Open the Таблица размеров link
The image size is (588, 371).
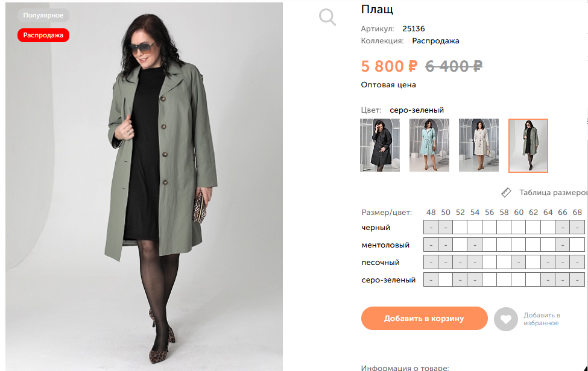pos(552,192)
